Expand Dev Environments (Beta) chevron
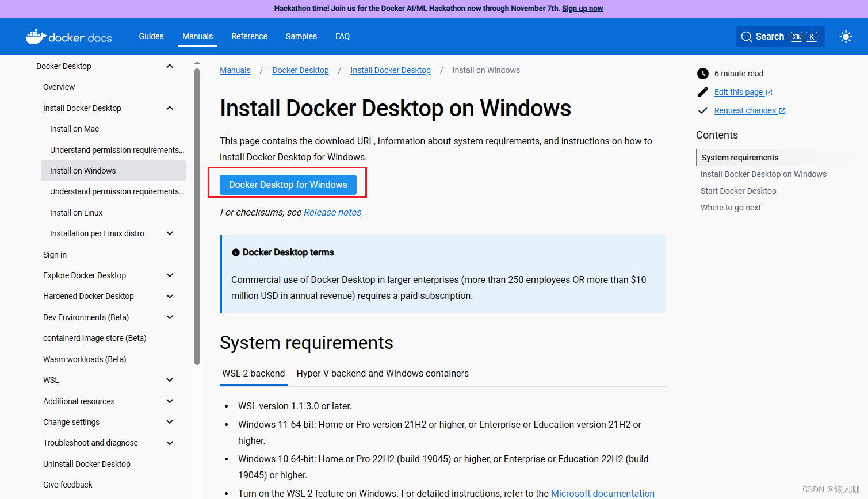Viewport: 868px width, 499px height. click(170, 317)
